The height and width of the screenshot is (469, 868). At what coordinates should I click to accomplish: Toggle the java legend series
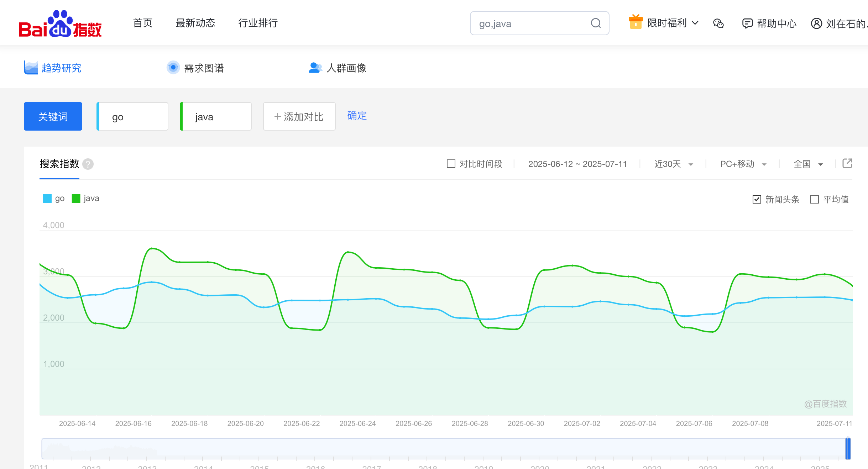pyautogui.click(x=85, y=199)
